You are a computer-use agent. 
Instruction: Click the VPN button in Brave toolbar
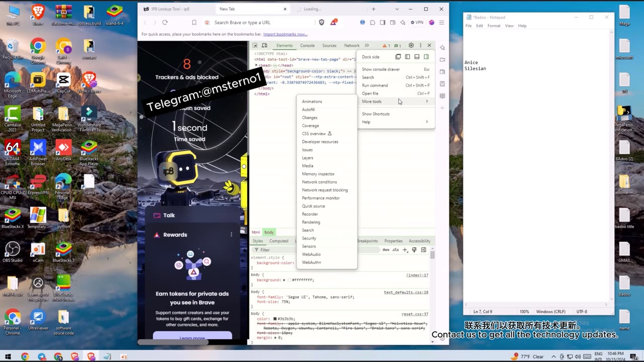coord(417,22)
